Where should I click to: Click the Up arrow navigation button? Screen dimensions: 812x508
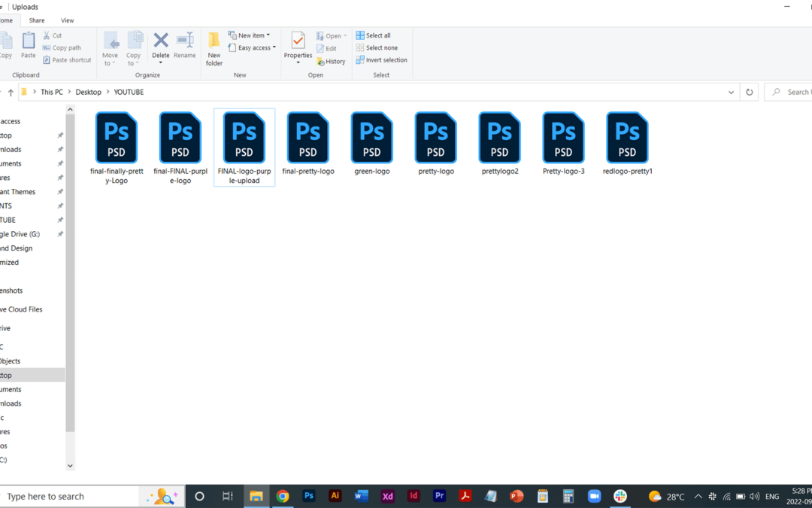[x=11, y=92]
